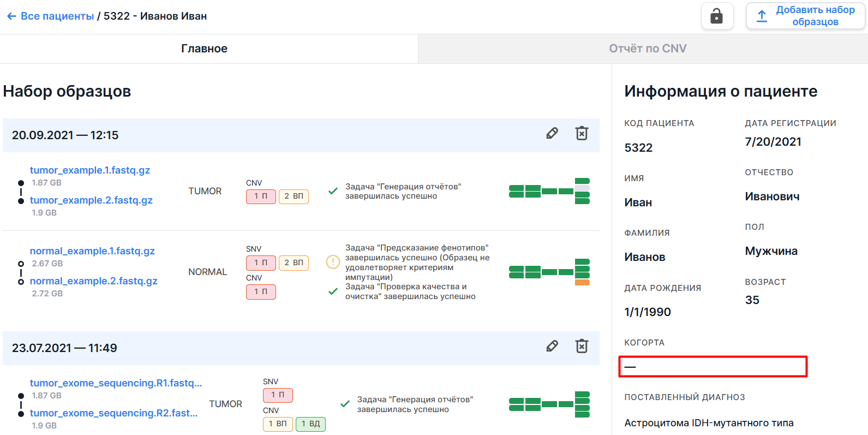Open tumor_example.1.fastq.gz file link
The image size is (868, 435).
click(x=90, y=170)
